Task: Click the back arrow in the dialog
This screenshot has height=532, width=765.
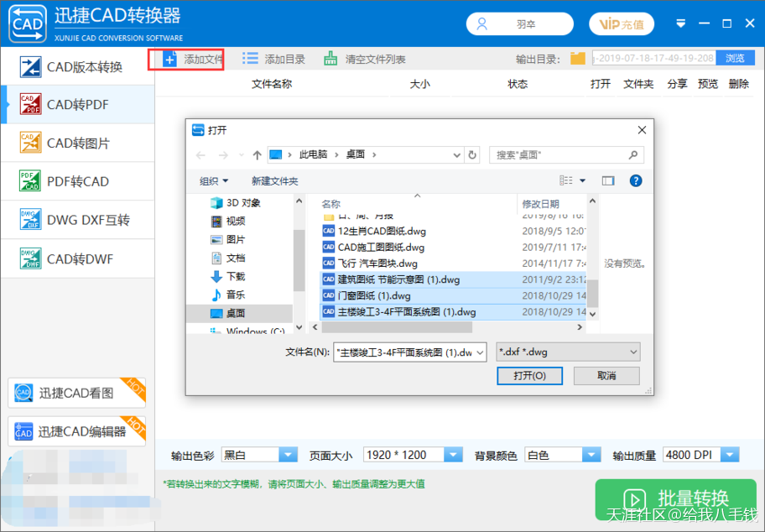Action: 200,155
